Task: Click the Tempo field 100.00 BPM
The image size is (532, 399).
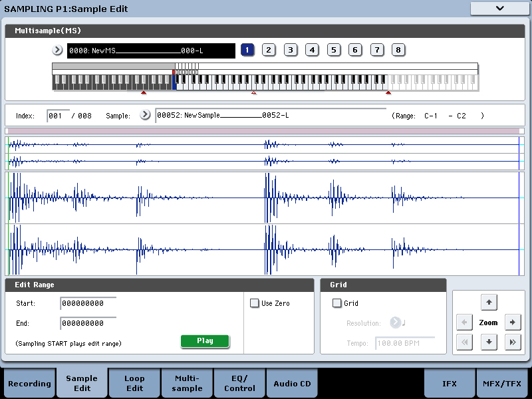Action: 405,343
